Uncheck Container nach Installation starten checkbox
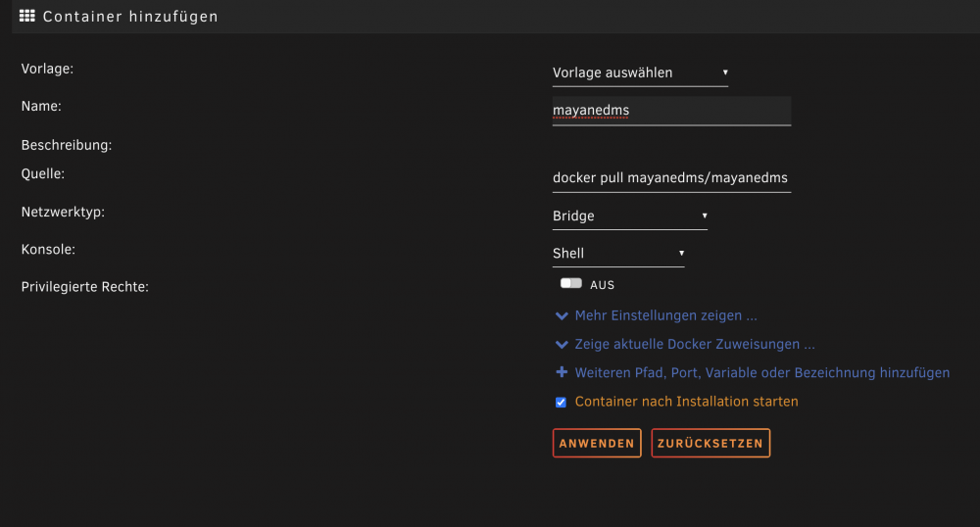Screen dimensions: 980x527 coord(561,403)
